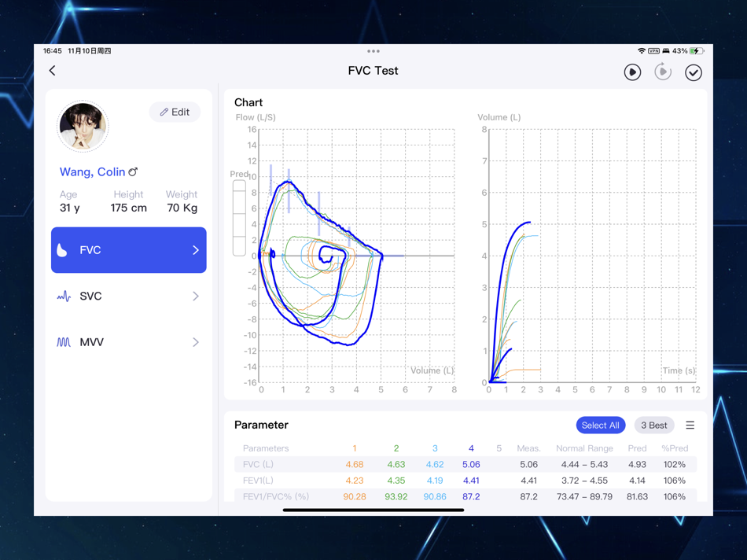Click the male gender symbol icon
The width and height of the screenshot is (747, 560).
[x=133, y=171]
